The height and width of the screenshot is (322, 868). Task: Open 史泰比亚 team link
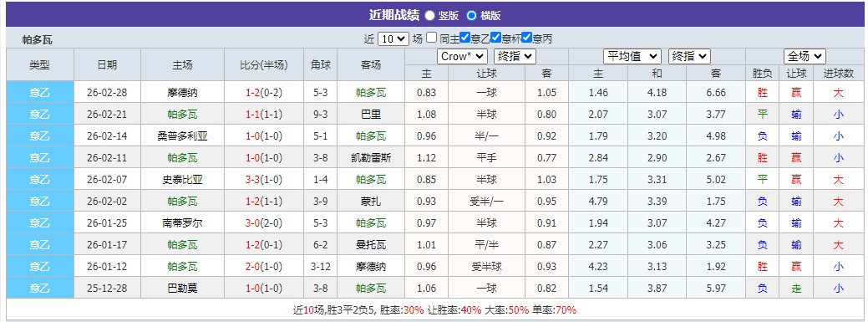click(x=182, y=180)
